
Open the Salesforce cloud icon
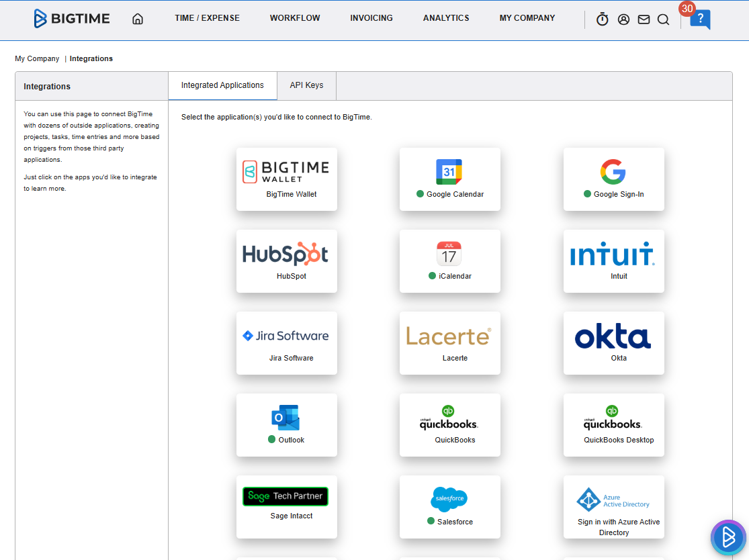449,499
